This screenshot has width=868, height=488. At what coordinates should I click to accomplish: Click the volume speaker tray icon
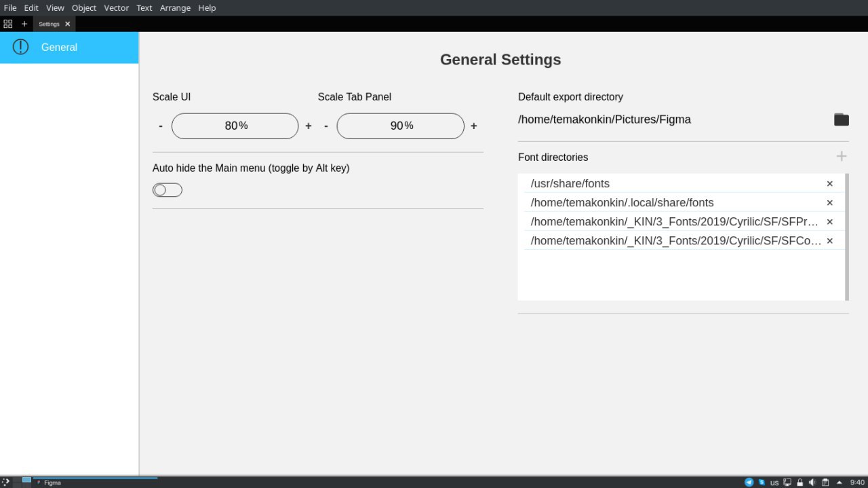coord(812,483)
